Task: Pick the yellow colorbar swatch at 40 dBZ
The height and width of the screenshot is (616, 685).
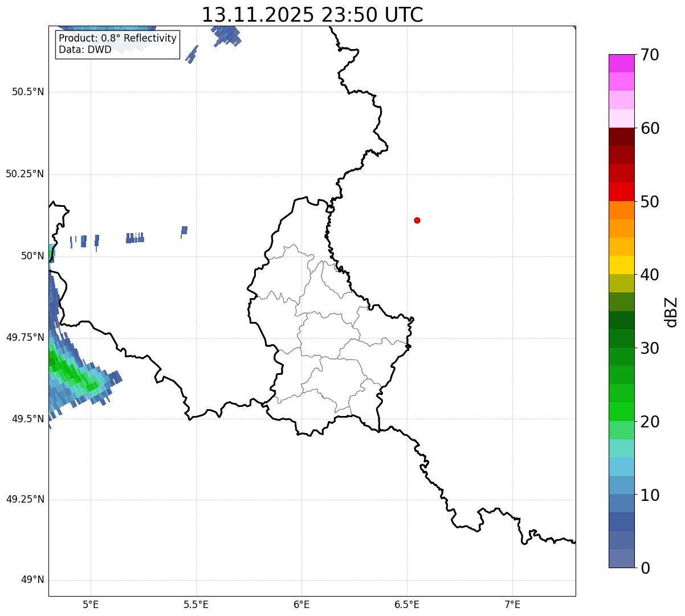Action: click(622, 265)
